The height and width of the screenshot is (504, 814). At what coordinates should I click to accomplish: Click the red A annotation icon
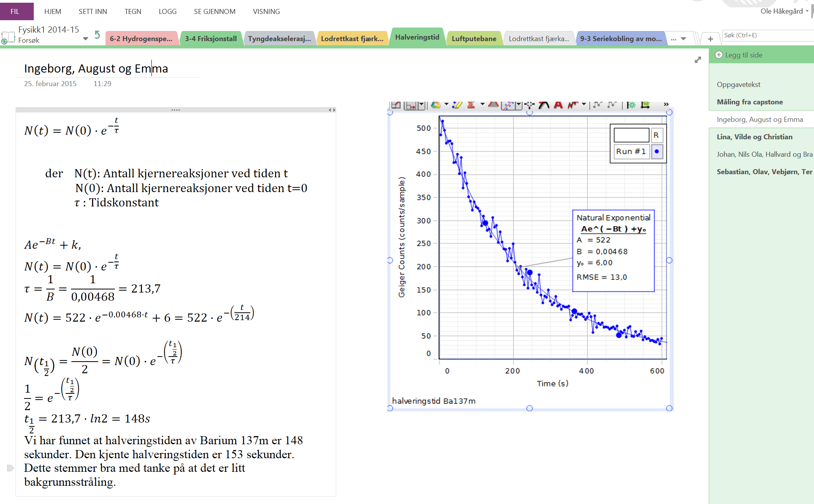pyautogui.click(x=558, y=105)
